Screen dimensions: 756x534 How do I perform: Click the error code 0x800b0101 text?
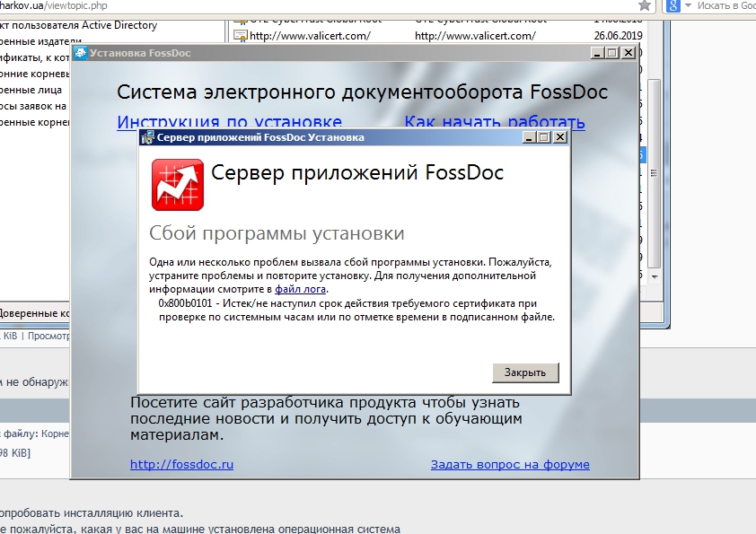coord(185,303)
